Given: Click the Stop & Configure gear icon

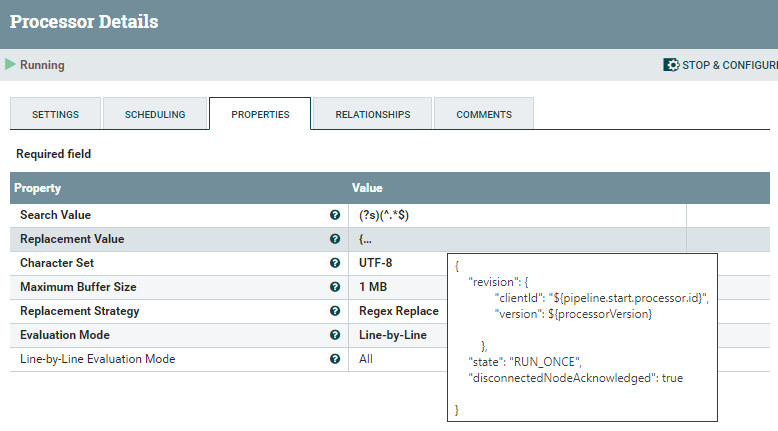Looking at the screenshot, I should (671, 65).
